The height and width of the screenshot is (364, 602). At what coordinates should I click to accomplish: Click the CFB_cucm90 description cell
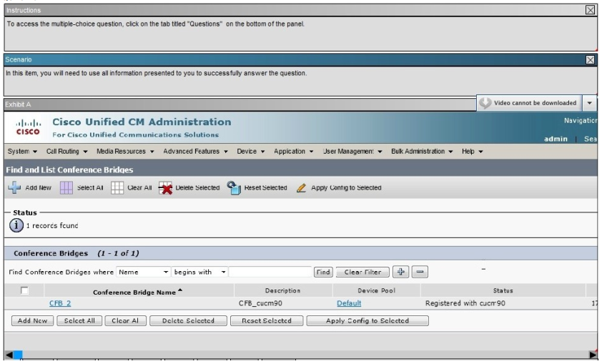pos(260,303)
